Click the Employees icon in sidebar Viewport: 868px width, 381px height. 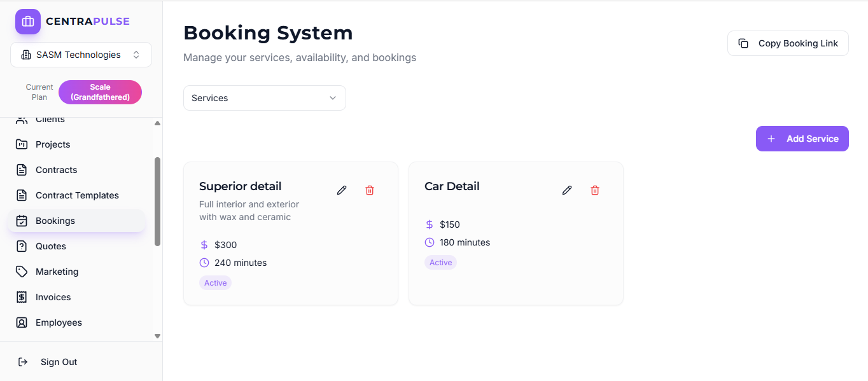pos(22,322)
